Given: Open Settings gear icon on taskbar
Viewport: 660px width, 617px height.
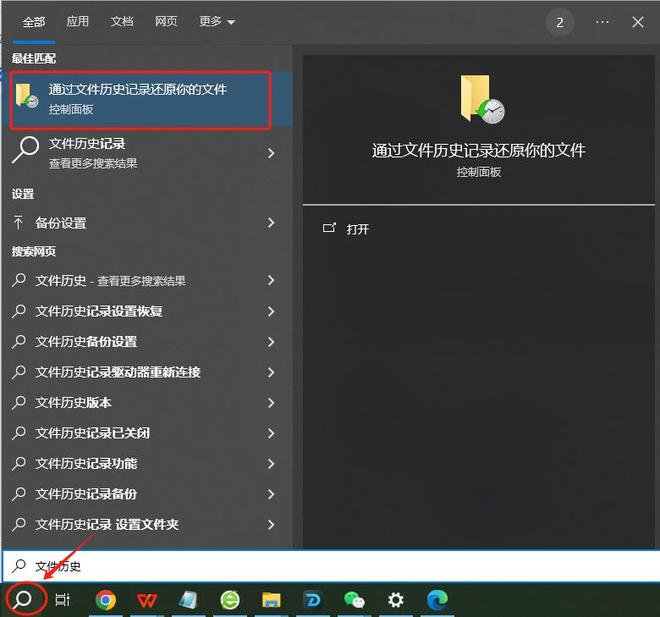Looking at the screenshot, I should pos(396,600).
